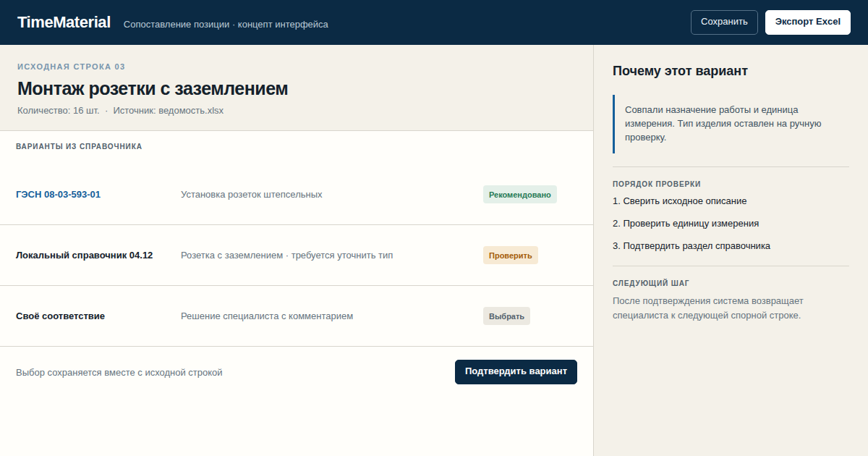Open the ГЭСН 08-03-593-01 link
This screenshot has height=456, width=868.
(x=58, y=195)
